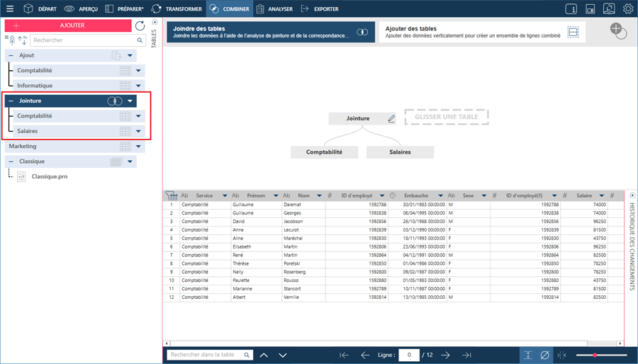Open the Salaires table dropdown in list

[138, 132]
